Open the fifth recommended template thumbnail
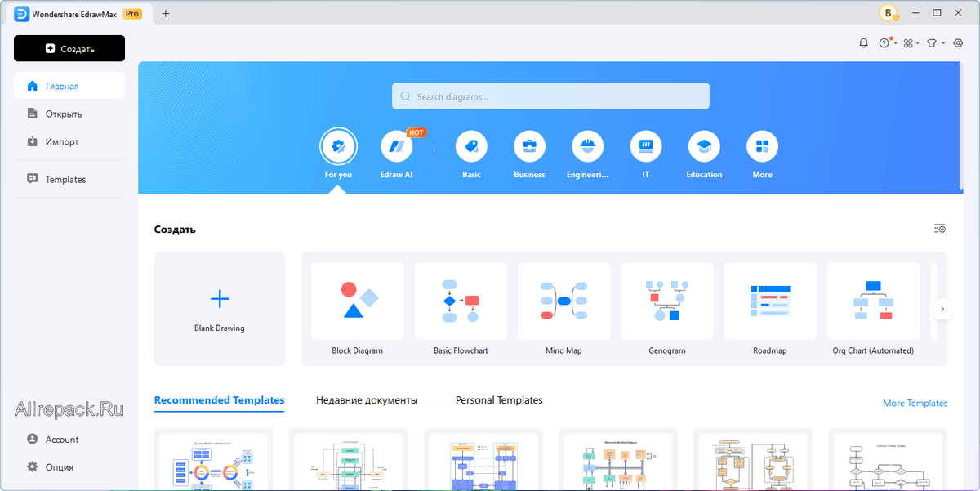The image size is (980, 491). (753, 461)
